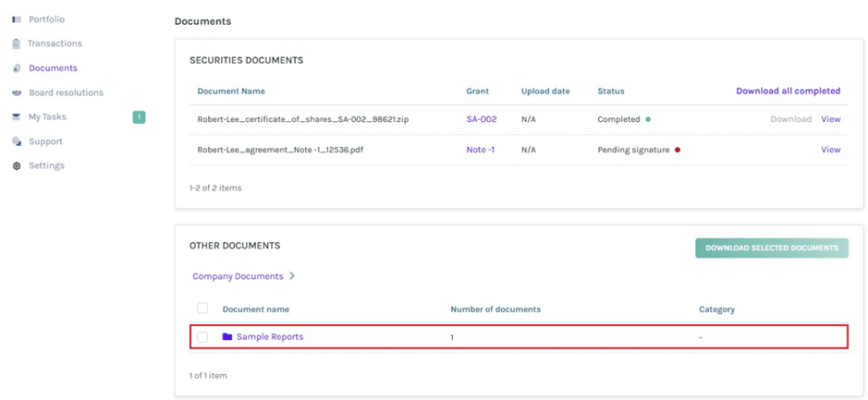View the certificate_of_shares document
The width and height of the screenshot is (868, 400).
coord(831,119)
